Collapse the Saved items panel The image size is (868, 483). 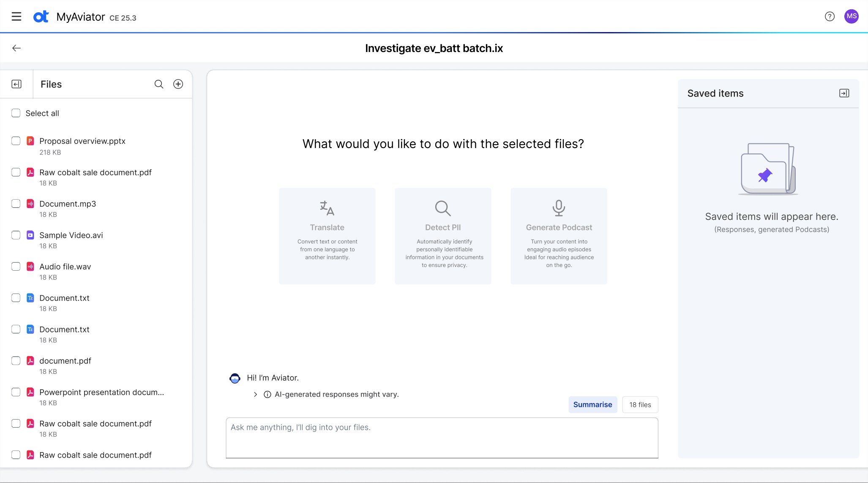pyautogui.click(x=844, y=93)
